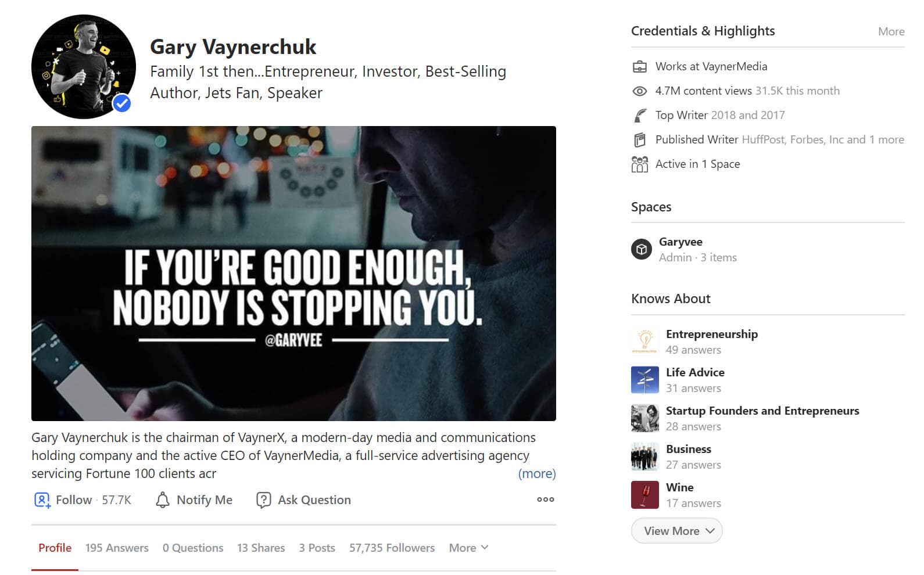Viewport: 924px width, 575px height.
Task: Click More link in Credentials & Highlights
Action: pos(891,31)
